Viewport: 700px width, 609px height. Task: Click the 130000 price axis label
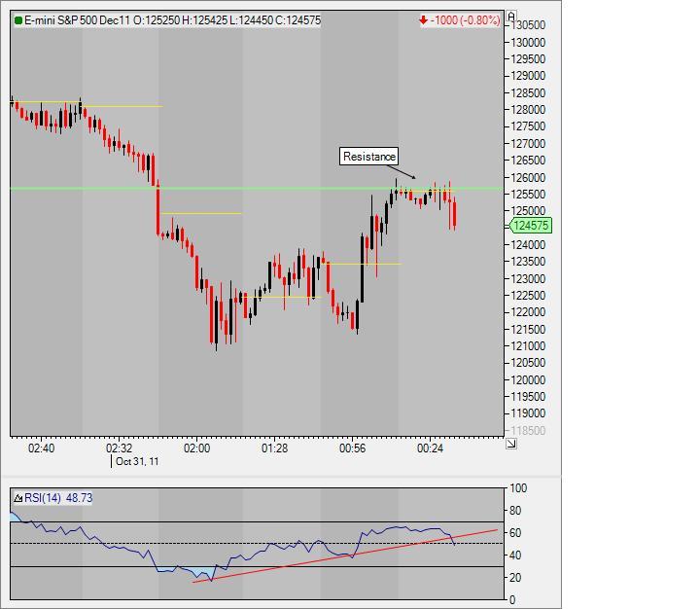(x=528, y=43)
